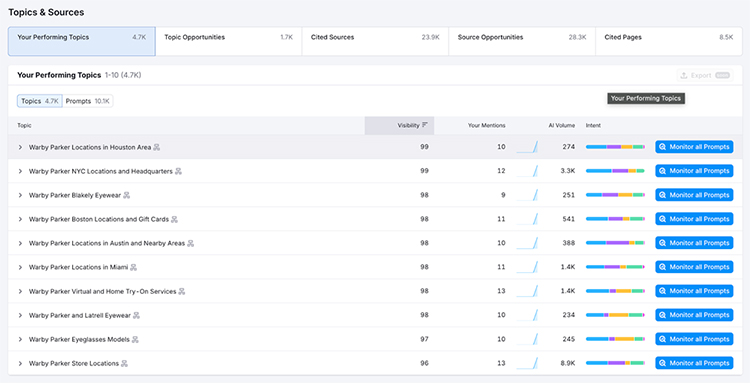
Task: Monitor all Prompts for Miami topic
Action: [694, 267]
